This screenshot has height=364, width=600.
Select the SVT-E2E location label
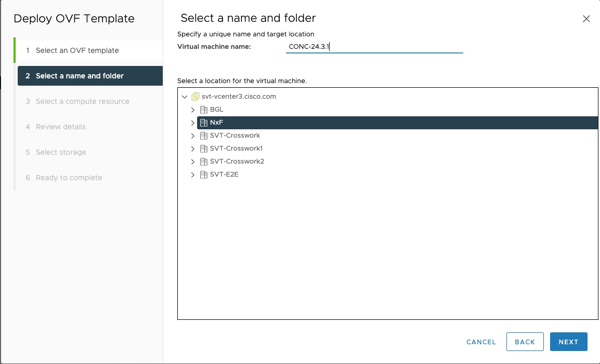[224, 174]
